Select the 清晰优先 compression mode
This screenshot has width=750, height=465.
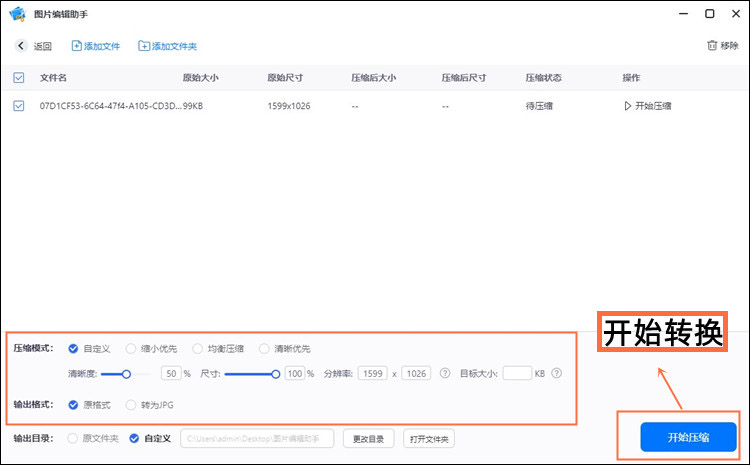coord(264,348)
